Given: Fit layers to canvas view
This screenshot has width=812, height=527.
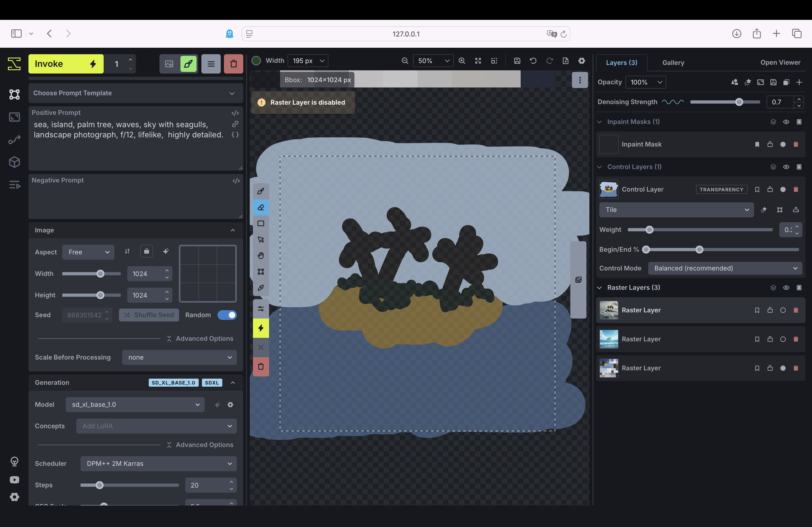Looking at the screenshot, I should pyautogui.click(x=478, y=61).
